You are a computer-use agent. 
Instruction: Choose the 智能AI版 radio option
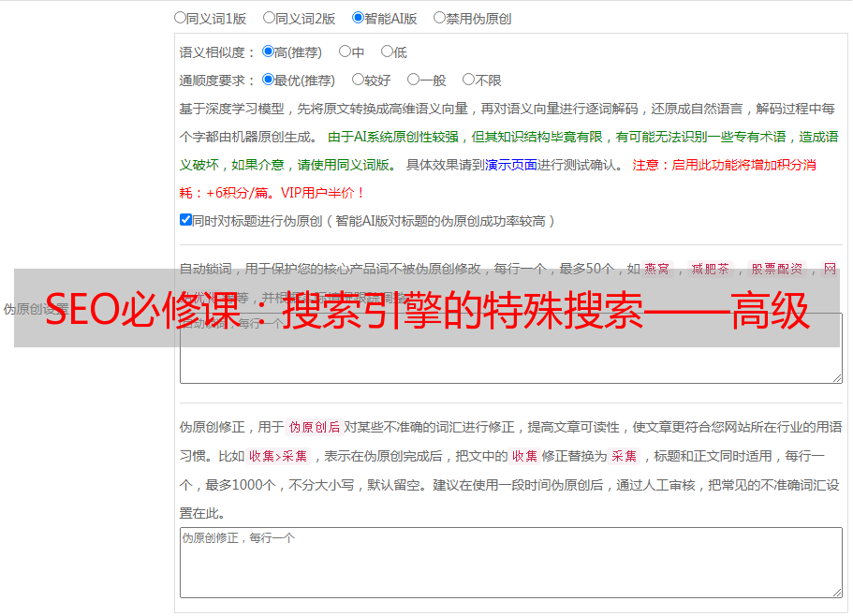coord(358,18)
